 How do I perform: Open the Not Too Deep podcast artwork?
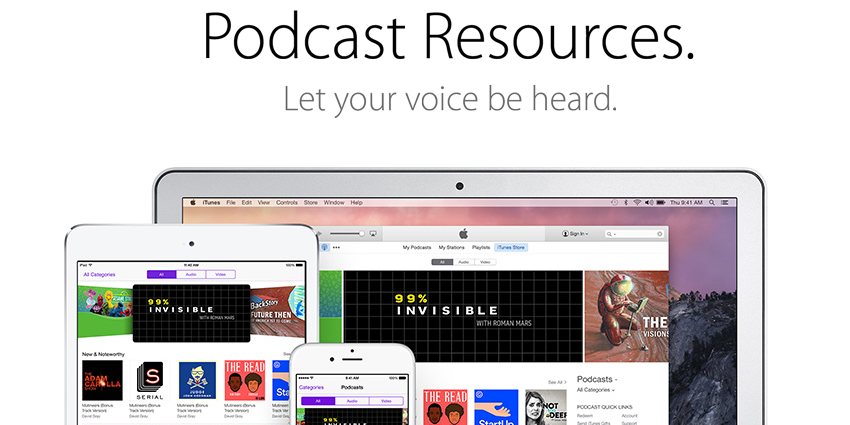coord(546,407)
